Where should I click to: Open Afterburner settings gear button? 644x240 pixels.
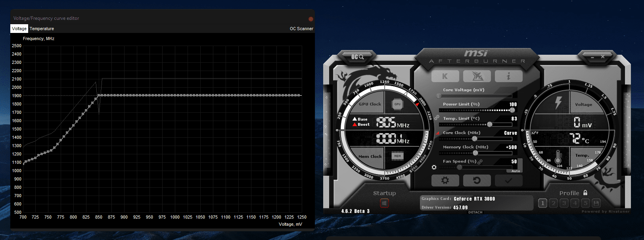[x=445, y=180]
